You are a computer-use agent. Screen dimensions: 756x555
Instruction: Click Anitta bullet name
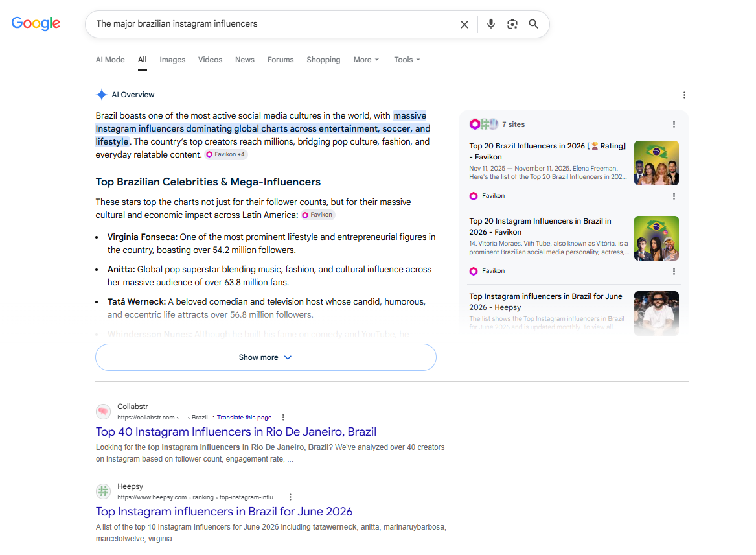click(x=122, y=269)
